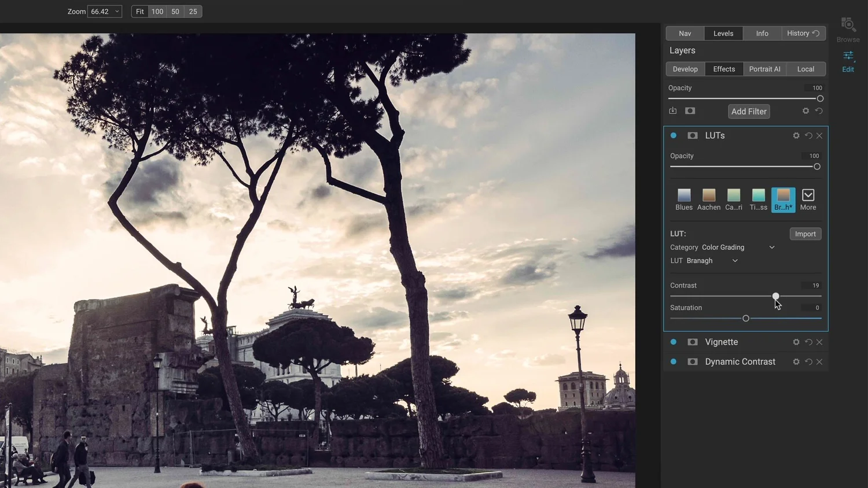Select the Portrait AI tab
Image resolution: width=868 pixels, height=488 pixels.
(x=764, y=69)
